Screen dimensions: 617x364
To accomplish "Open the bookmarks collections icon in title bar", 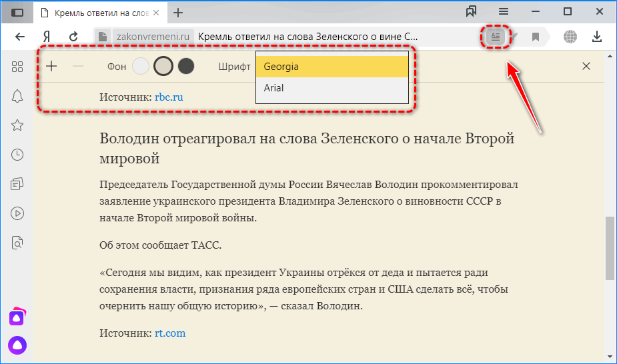I will click(471, 12).
